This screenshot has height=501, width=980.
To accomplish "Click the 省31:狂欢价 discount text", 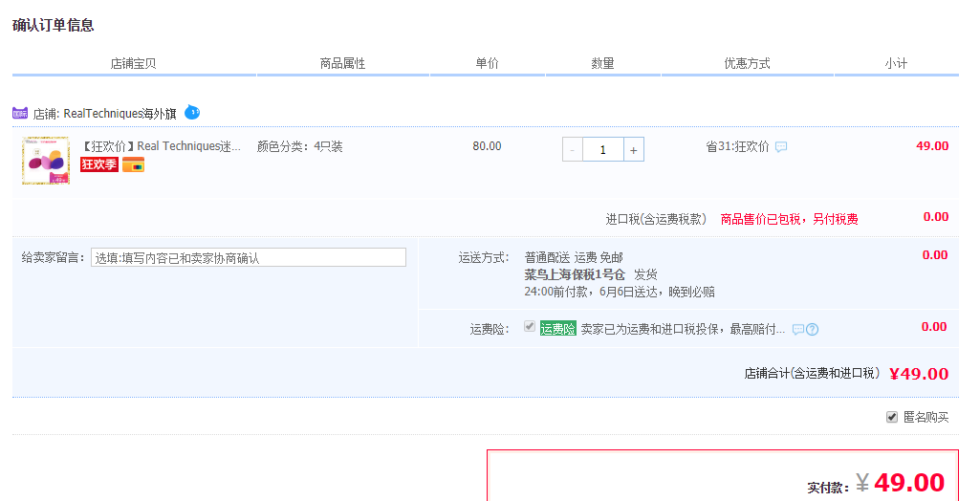I will [x=737, y=147].
